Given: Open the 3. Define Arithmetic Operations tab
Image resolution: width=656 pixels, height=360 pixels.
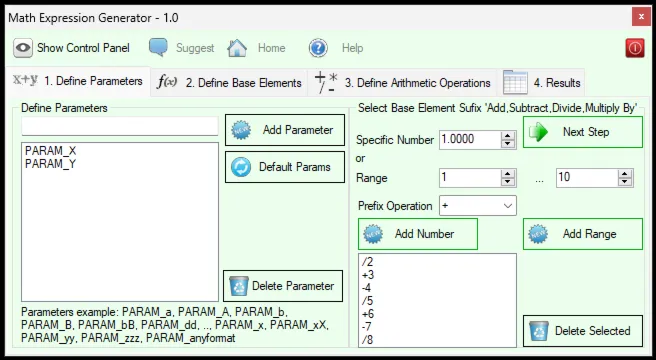Looking at the screenshot, I should click(x=402, y=82).
